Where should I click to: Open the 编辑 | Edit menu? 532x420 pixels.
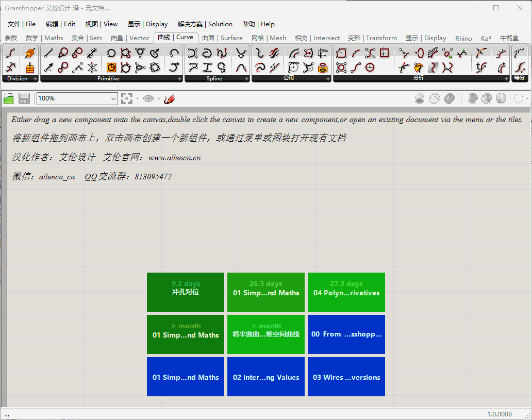click(60, 24)
